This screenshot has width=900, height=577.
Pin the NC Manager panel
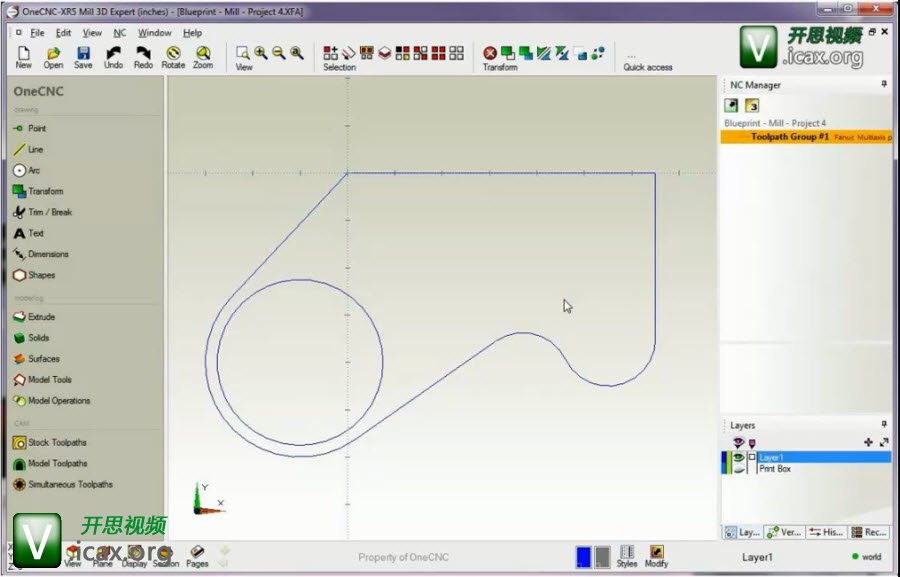pyautogui.click(x=884, y=85)
